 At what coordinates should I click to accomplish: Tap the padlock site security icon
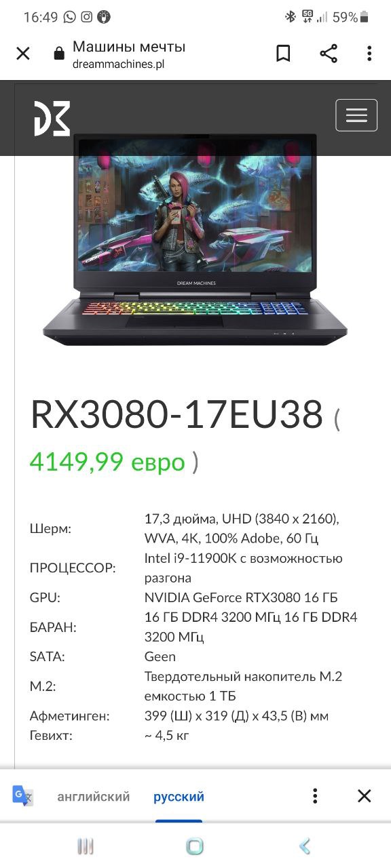[x=59, y=54]
